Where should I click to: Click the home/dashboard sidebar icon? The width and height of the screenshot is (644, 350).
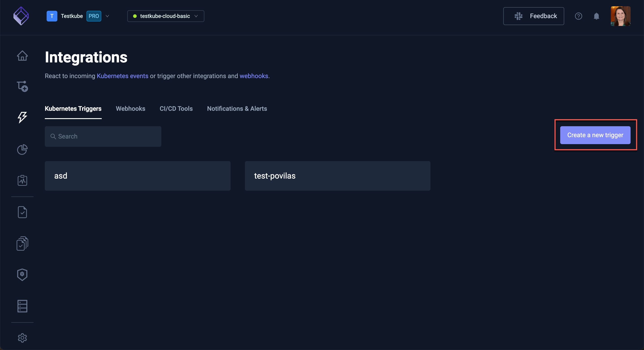[x=22, y=55]
